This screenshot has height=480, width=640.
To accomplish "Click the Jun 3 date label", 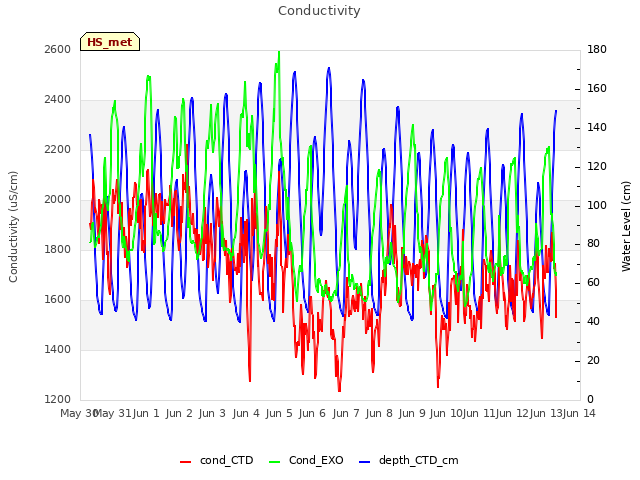I will [x=212, y=413].
